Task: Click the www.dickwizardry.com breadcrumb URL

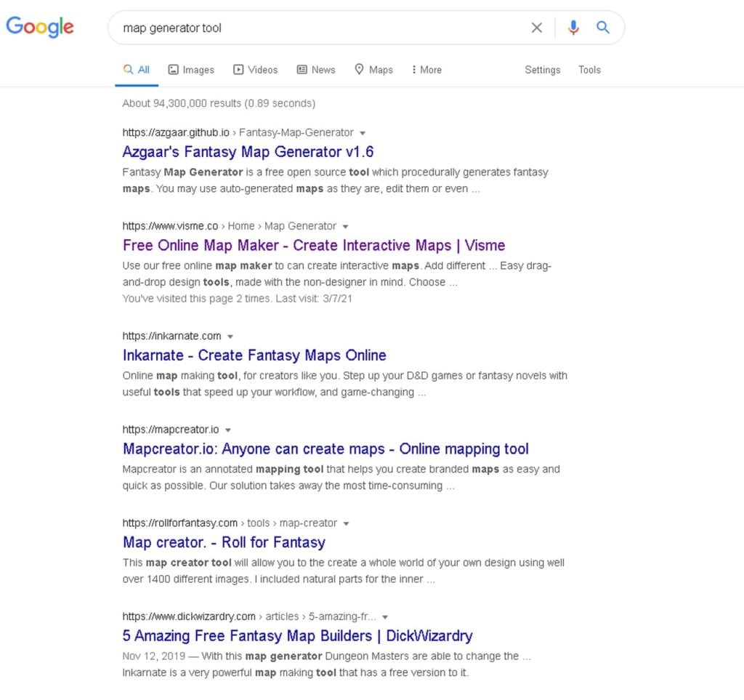Action: (249, 616)
